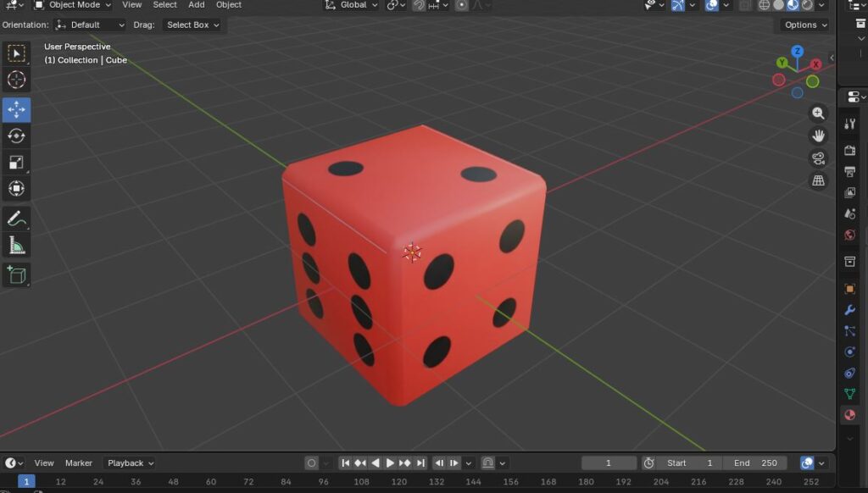Screen dimensions: 868x493
Task: Toggle viewport overlays display
Action: pos(712,5)
